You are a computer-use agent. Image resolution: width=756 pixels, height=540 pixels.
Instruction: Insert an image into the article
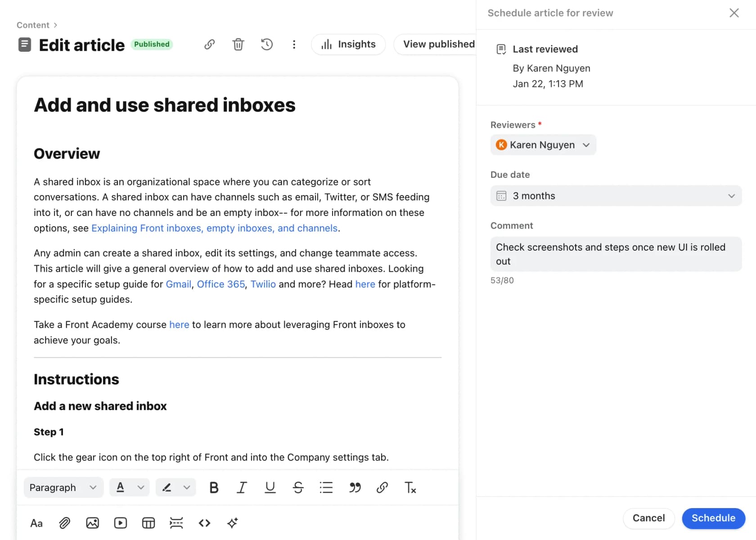point(93,523)
